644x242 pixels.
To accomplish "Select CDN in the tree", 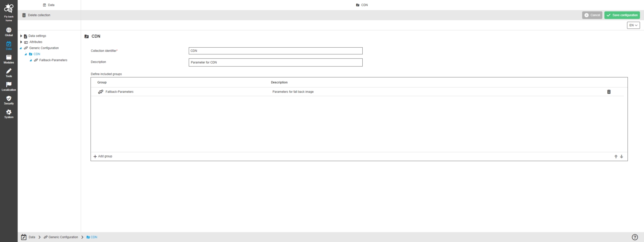I will [x=37, y=54].
